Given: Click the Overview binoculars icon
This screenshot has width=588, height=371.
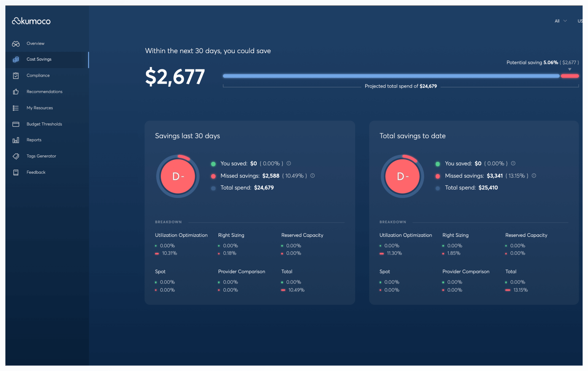Looking at the screenshot, I should [x=16, y=44].
